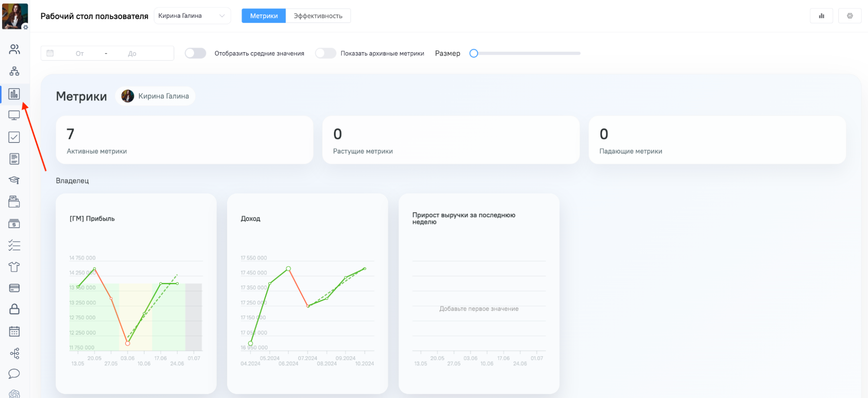Click the metrics bar chart sidebar icon
The height and width of the screenshot is (398, 868).
(x=14, y=94)
